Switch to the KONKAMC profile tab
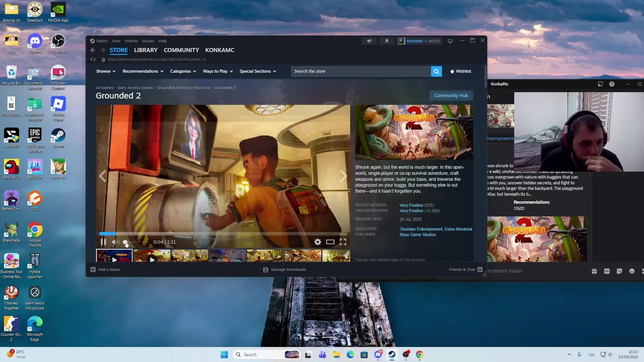The height and width of the screenshot is (362, 644). click(x=219, y=50)
